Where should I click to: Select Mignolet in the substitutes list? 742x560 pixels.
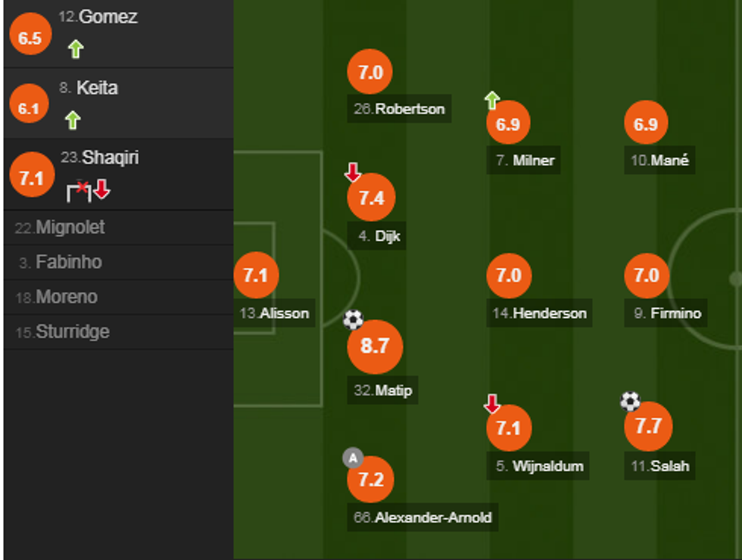(x=61, y=228)
